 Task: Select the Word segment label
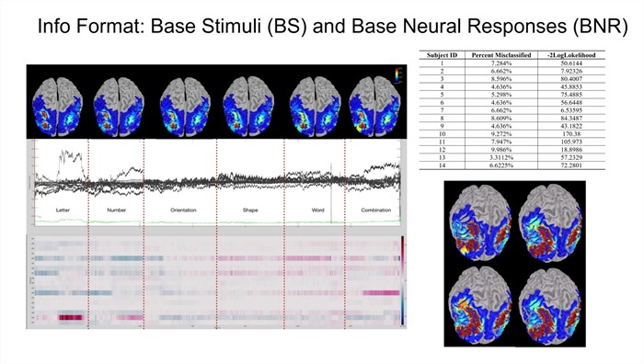click(x=318, y=210)
